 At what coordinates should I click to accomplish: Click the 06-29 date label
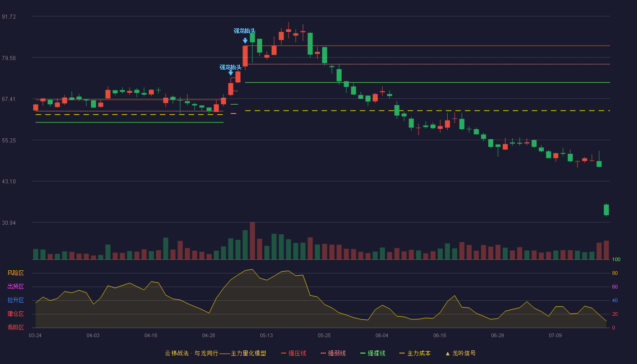[x=497, y=335]
